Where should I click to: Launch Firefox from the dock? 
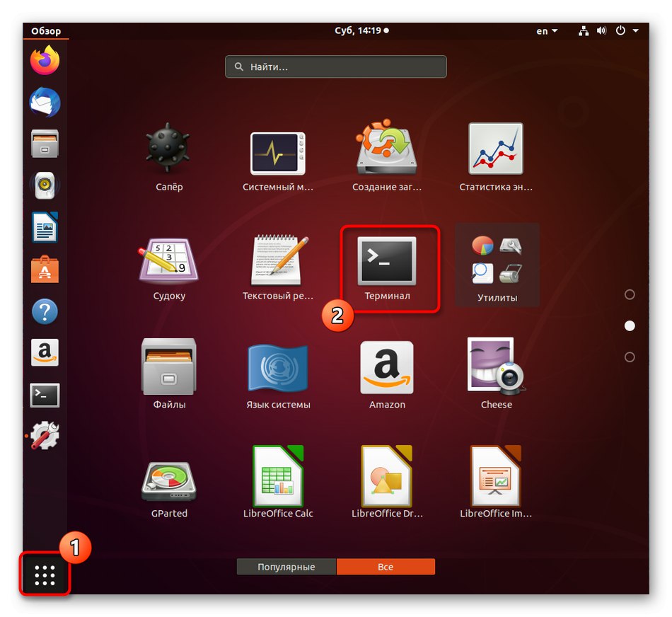pyautogui.click(x=45, y=60)
